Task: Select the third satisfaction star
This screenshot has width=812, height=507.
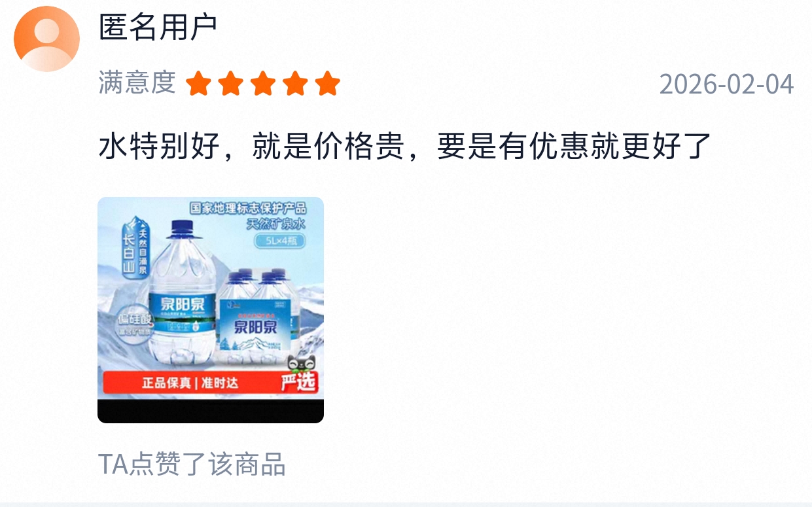Action: [x=263, y=84]
